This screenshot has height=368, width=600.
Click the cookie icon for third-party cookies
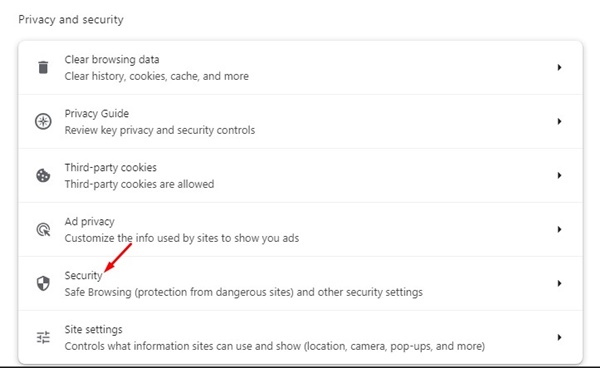[x=43, y=176]
